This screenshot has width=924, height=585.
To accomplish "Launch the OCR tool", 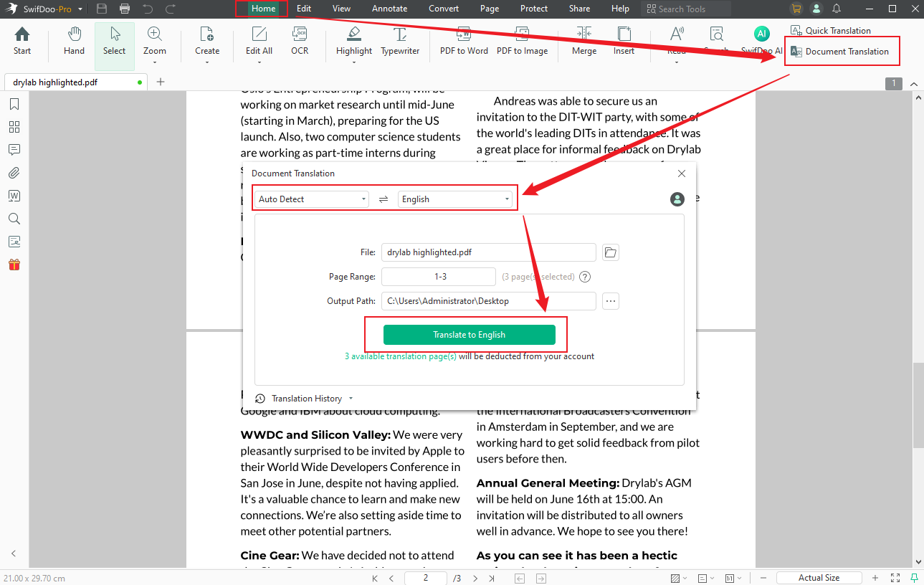I will [299, 42].
